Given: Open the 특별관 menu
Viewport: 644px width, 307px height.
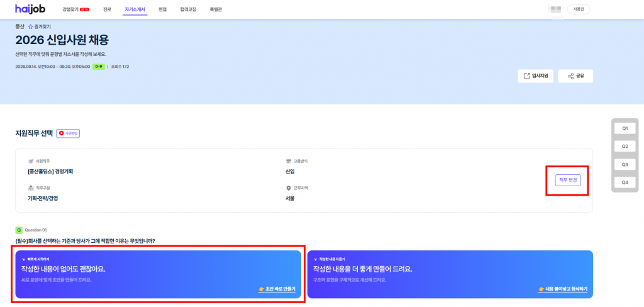Looking at the screenshot, I should 216,9.
